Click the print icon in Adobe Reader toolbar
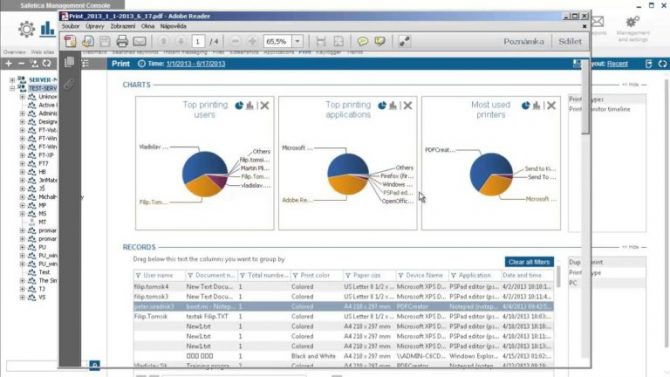 pyautogui.click(x=122, y=41)
